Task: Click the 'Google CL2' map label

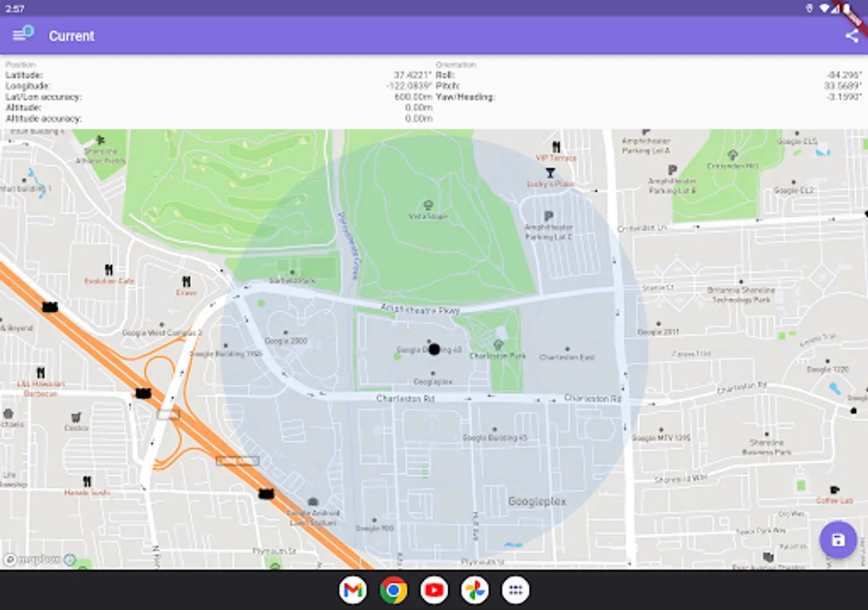Action: [795, 191]
